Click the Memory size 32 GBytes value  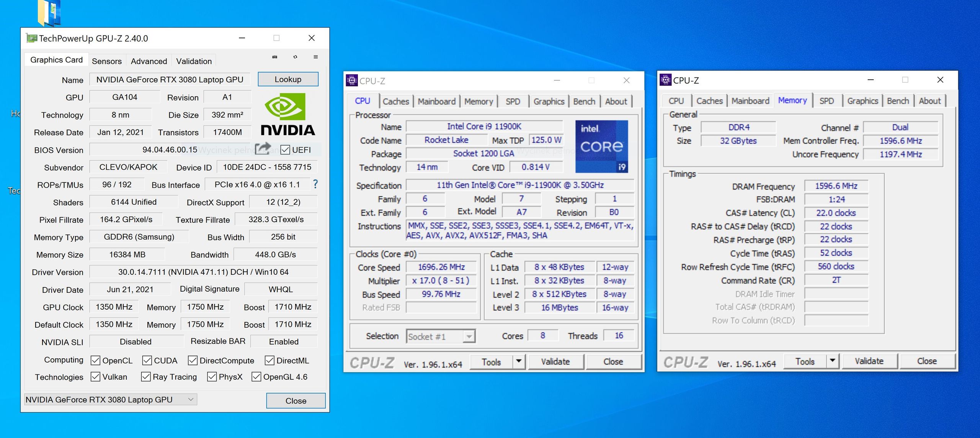tap(738, 141)
